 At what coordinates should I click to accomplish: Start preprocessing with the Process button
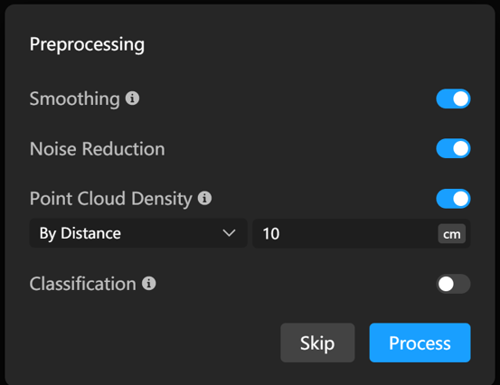pyautogui.click(x=420, y=343)
